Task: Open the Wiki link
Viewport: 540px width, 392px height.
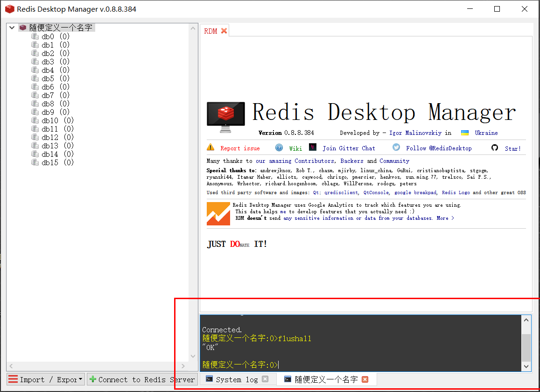Action: [x=295, y=148]
